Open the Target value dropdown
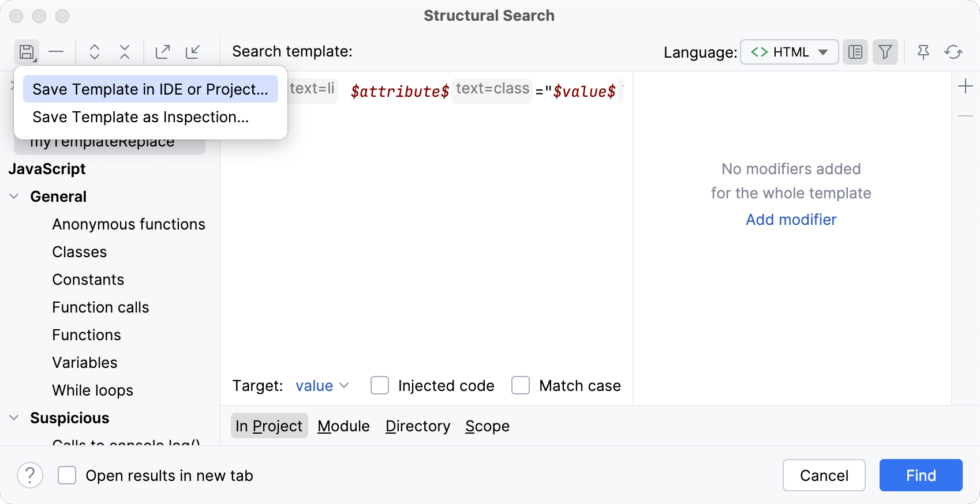This screenshot has height=504, width=980. point(322,386)
